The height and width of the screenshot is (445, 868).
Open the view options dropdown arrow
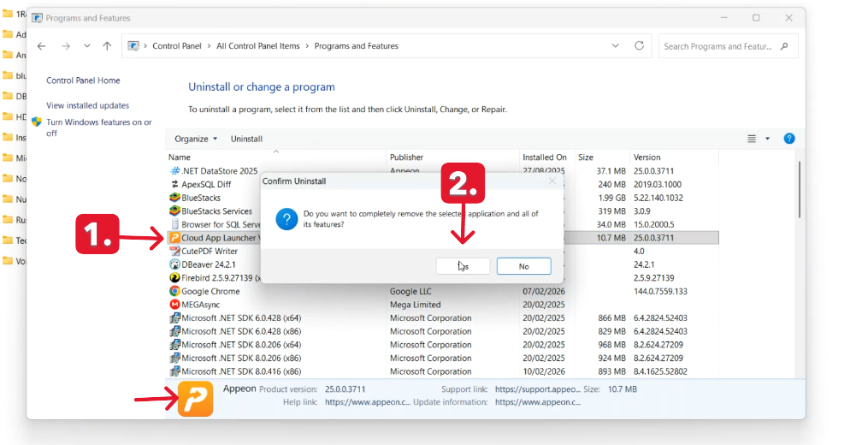click(x=767, y=139)
